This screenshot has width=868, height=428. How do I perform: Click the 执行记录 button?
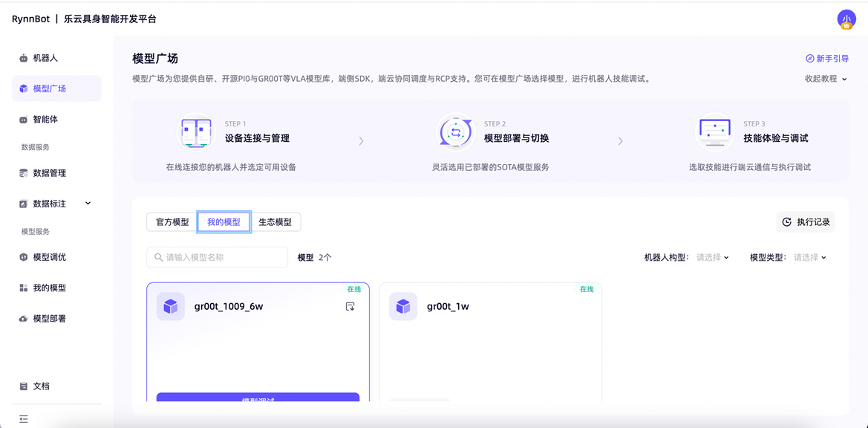(806, 222)
